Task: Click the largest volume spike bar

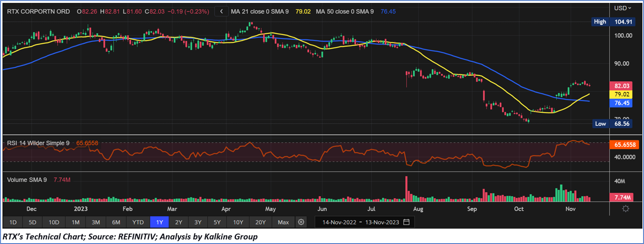Action: pyautogui.click(x=407, y=189)
